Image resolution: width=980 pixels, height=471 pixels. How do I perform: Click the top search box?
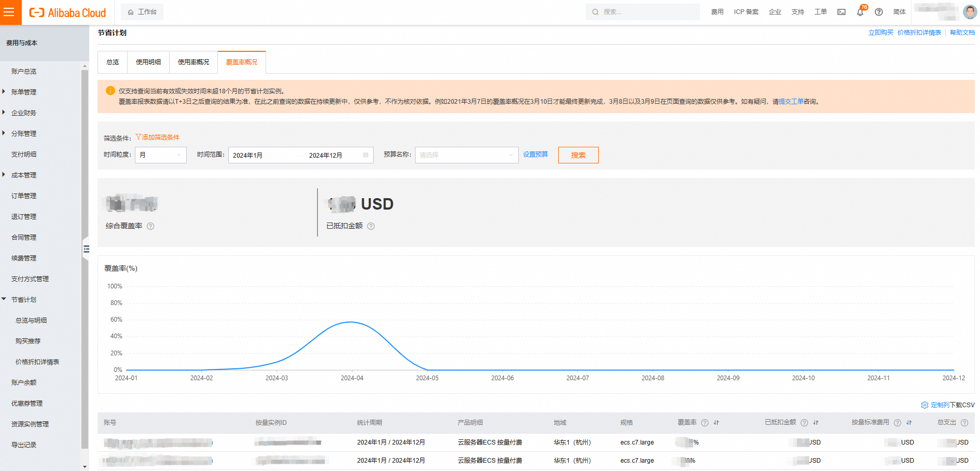tap(643, 12)
